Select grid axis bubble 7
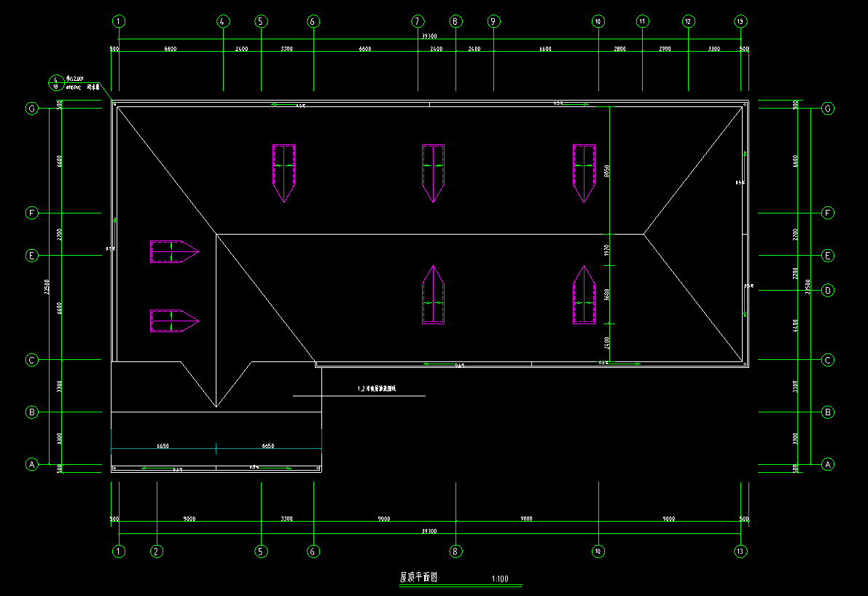 [x=417, y=22]
